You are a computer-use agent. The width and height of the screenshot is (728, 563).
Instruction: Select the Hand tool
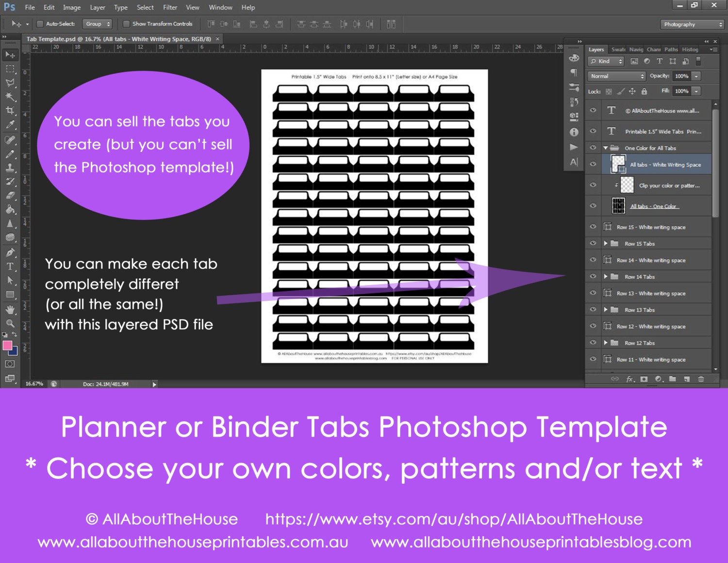pyautogui.click(x=10, y=309)
